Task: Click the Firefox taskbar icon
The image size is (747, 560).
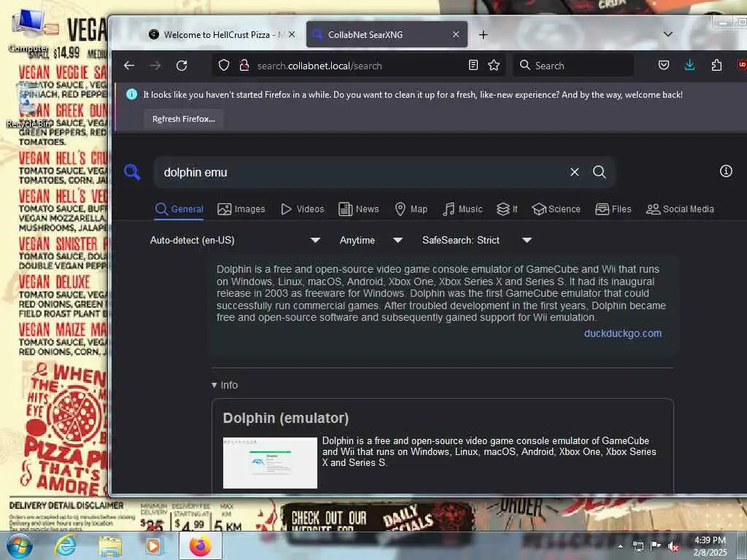Action: 201,545
